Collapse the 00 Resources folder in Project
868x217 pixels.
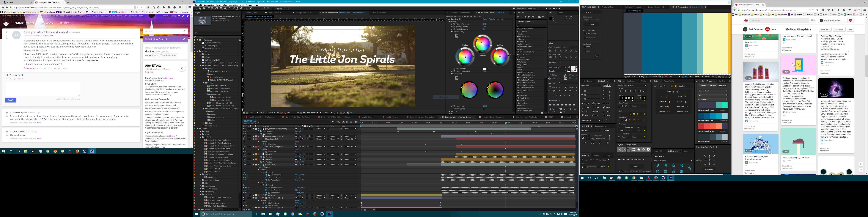[197, 40]
